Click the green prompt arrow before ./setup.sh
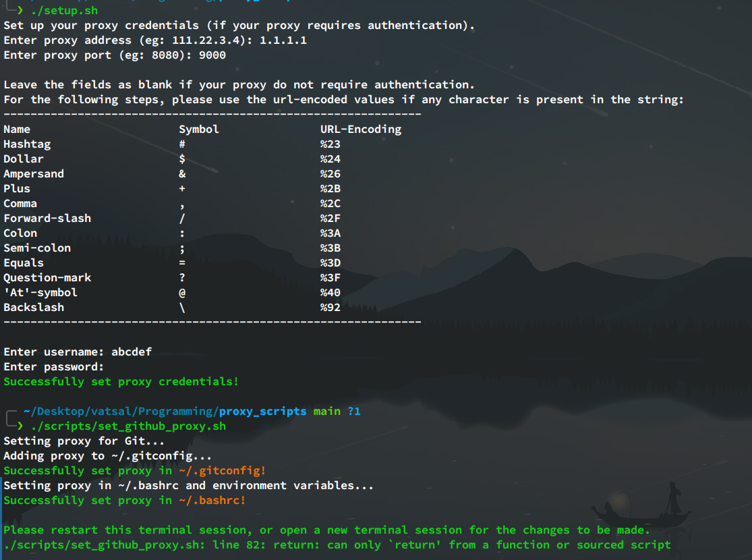The height and width of the screenshot is (560, 752). (19, 10)
